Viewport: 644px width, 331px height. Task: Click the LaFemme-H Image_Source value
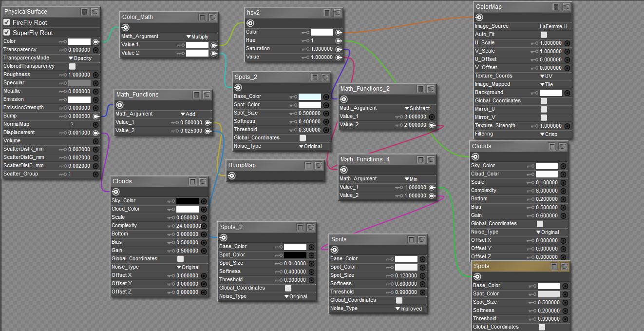[553, 26]
